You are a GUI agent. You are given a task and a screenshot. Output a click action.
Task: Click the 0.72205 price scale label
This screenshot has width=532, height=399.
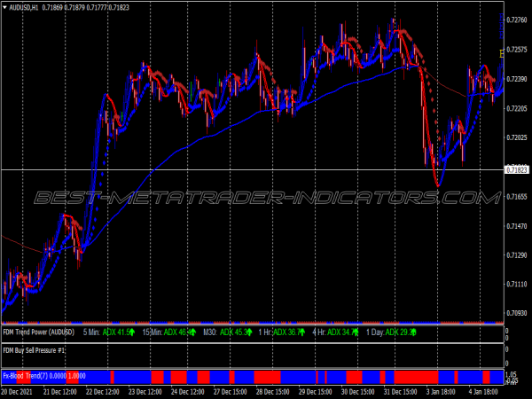click(x=517, y=108)
